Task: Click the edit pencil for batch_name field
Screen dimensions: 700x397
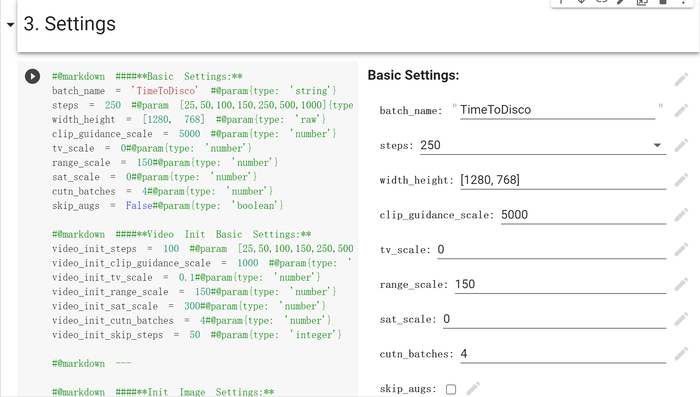Action: click(x=681, y=110)
